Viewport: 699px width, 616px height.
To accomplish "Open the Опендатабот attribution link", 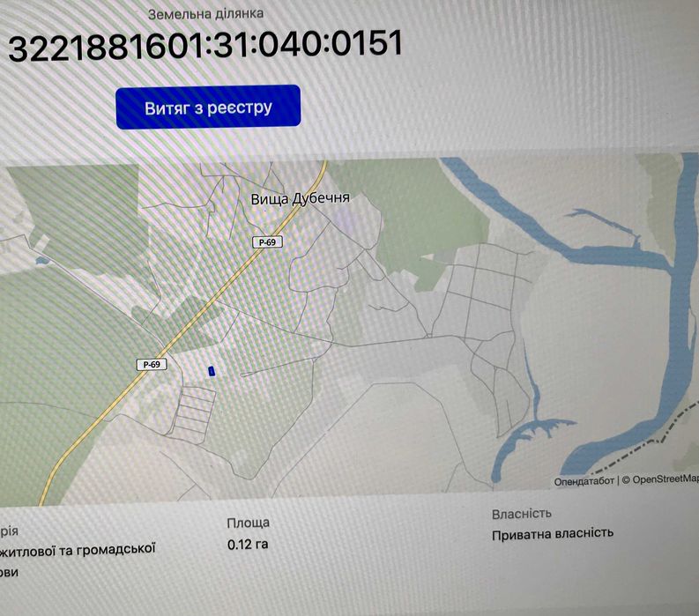I will [584, 481].
